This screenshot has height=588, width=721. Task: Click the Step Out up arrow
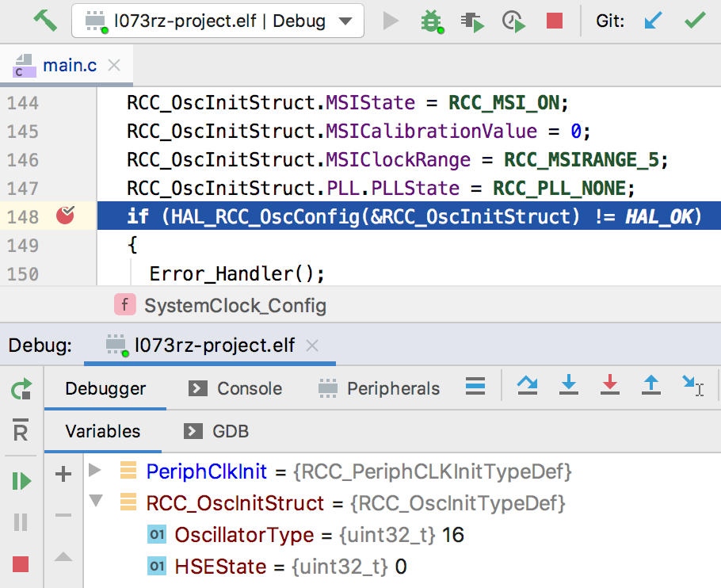pos(650,386)
